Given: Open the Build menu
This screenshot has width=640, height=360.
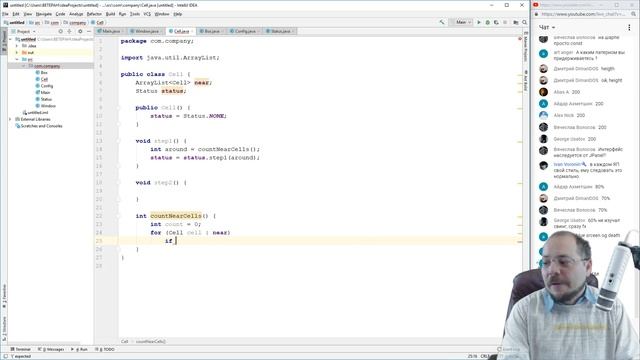Looking at the screenshot, I should tap(111, 14).
